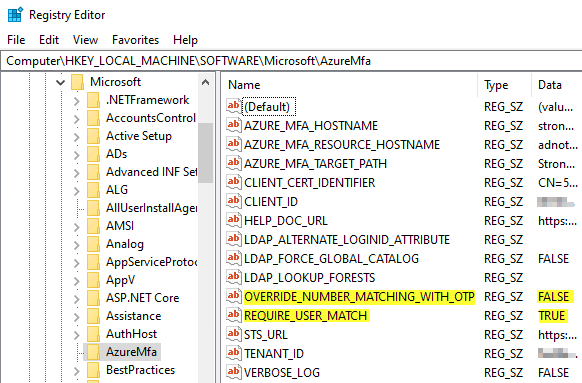This screenshot has height=383, width=582.
Task: Expand the AccountsControl key
Action: click(x=76, y=119)
